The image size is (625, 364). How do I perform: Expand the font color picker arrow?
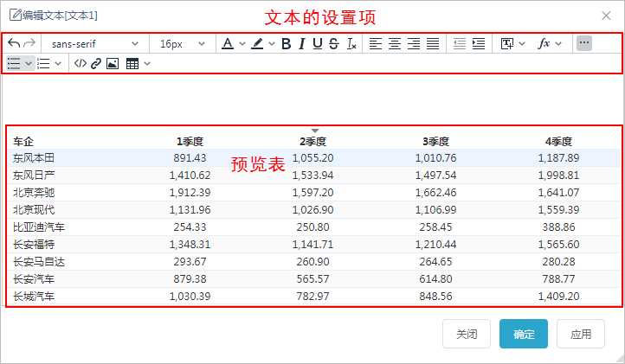click(x=242, y=43)
